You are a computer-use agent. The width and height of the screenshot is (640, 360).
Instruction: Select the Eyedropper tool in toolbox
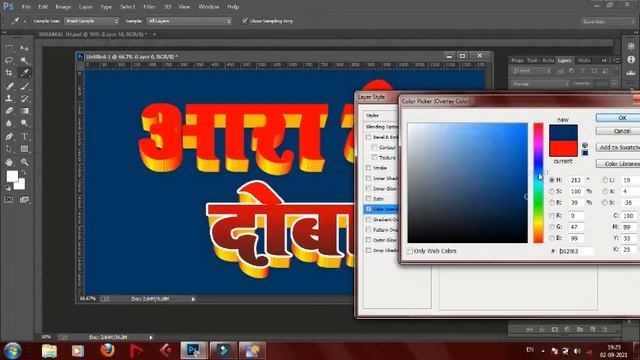point(24,73)
